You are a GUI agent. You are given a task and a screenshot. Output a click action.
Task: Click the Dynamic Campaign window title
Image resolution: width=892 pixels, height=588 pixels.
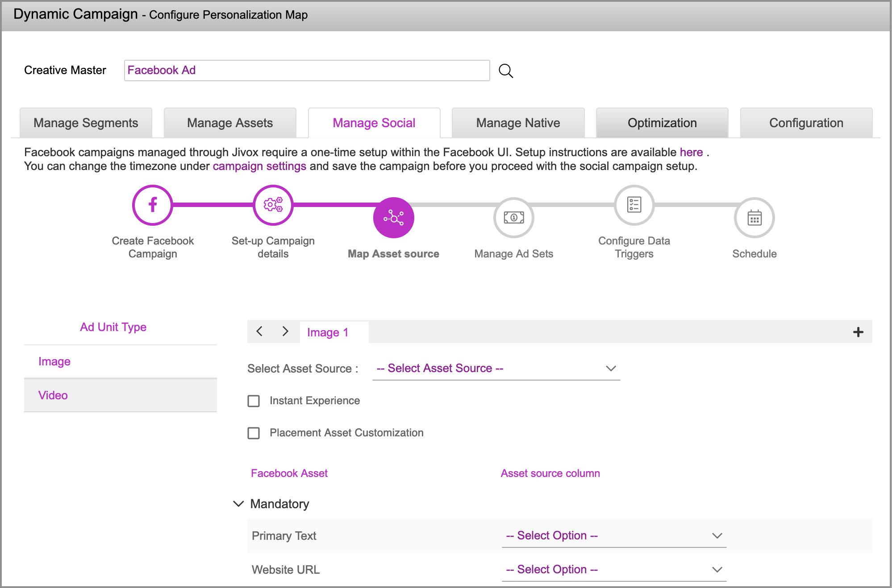pos(76,14)
